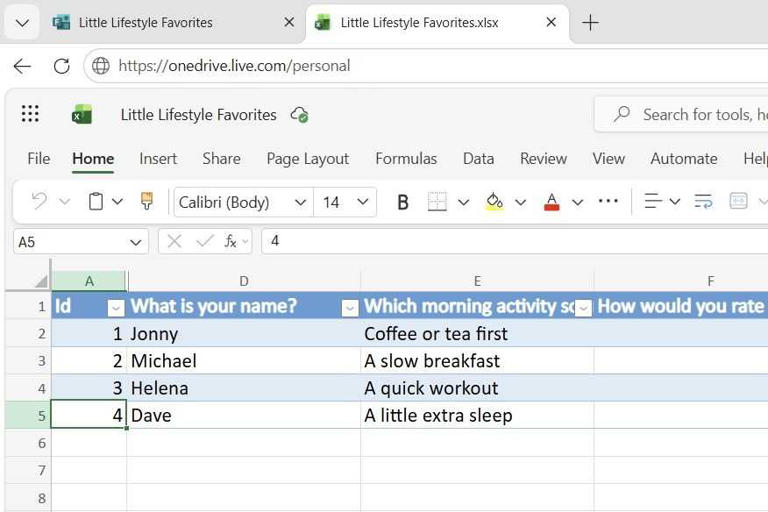Open the Id column filter dropdown

116,308
